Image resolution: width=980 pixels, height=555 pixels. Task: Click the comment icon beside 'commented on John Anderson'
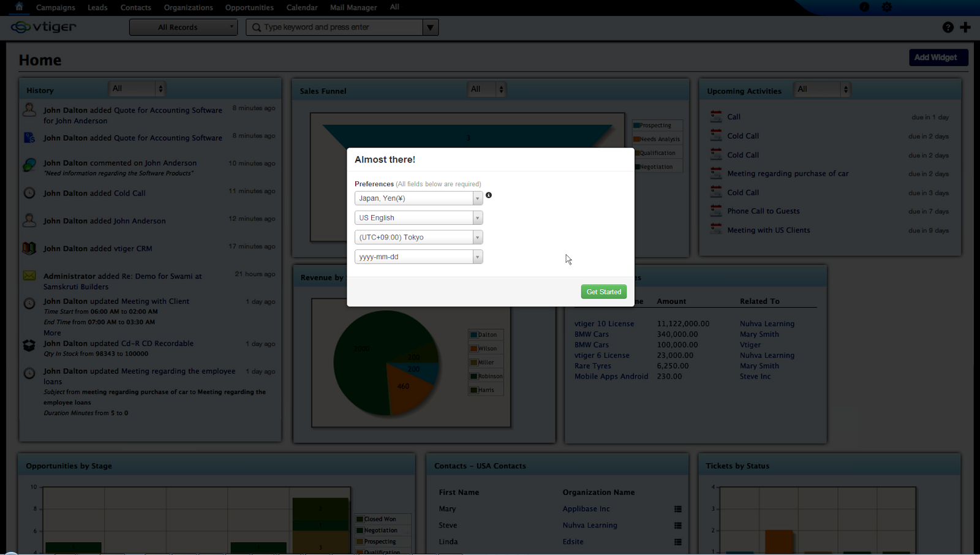point(29,165)
